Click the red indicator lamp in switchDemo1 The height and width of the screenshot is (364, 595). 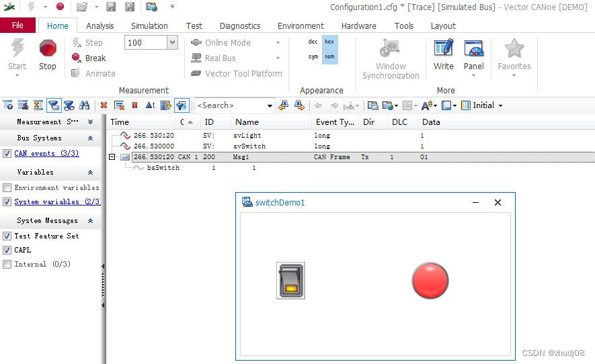tap(430, 281)
